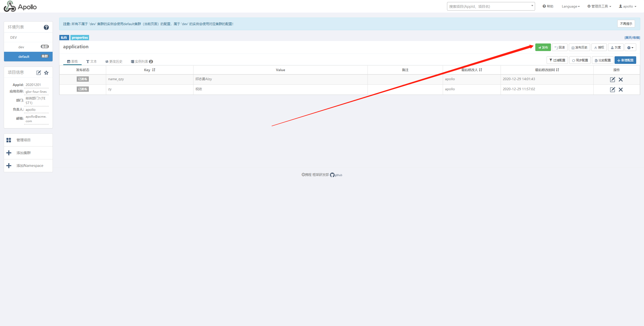Click the plus icon for Add Cluster
Image resolution: width=644 pixels, height=326 pixels.
click(9, 153)
